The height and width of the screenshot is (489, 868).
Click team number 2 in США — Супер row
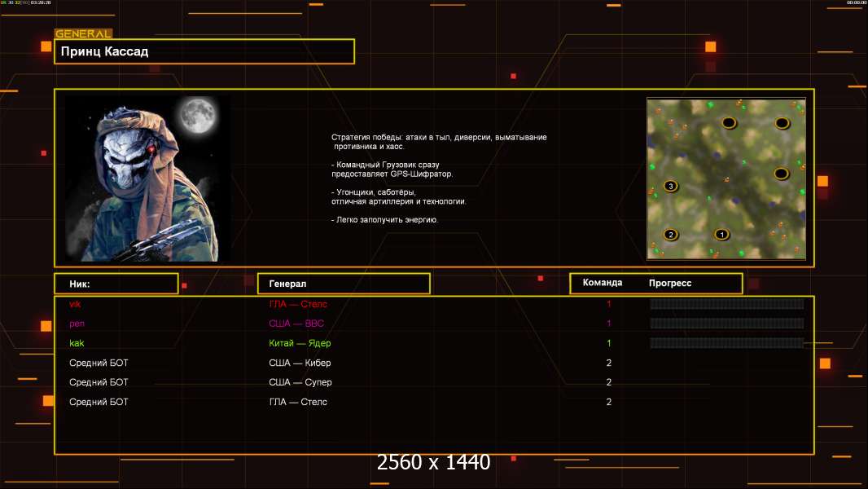coord(609,382)
